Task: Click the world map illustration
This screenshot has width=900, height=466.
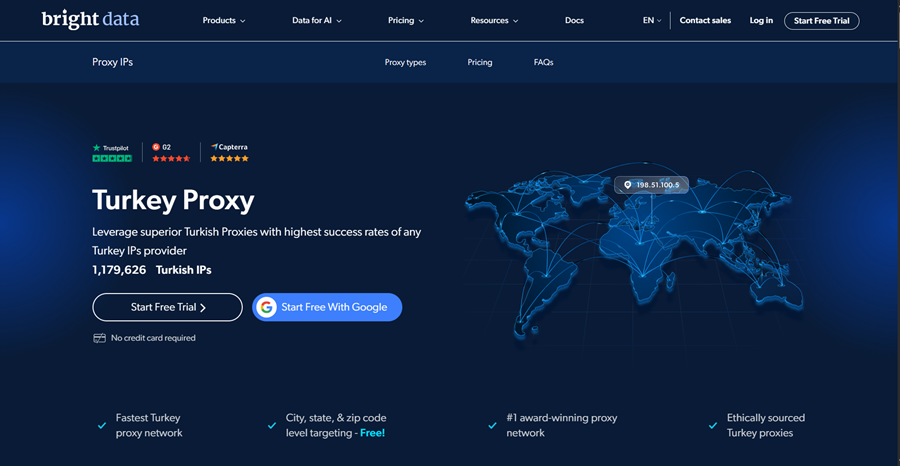Action: point(634,253)
